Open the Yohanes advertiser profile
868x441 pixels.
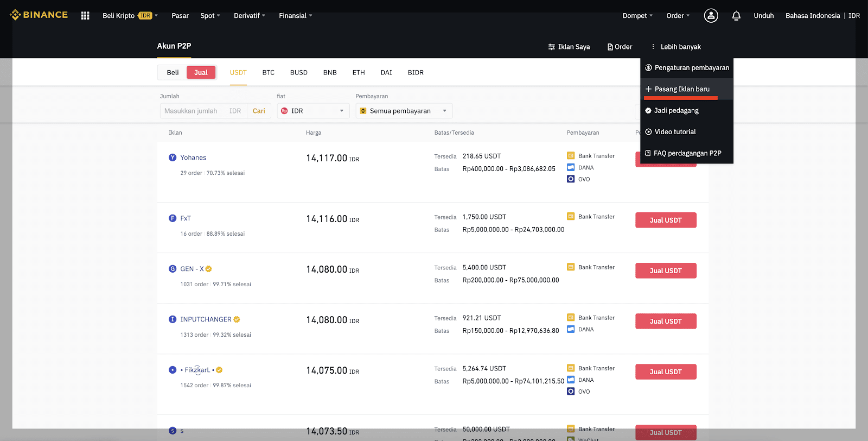pos(193,157)
